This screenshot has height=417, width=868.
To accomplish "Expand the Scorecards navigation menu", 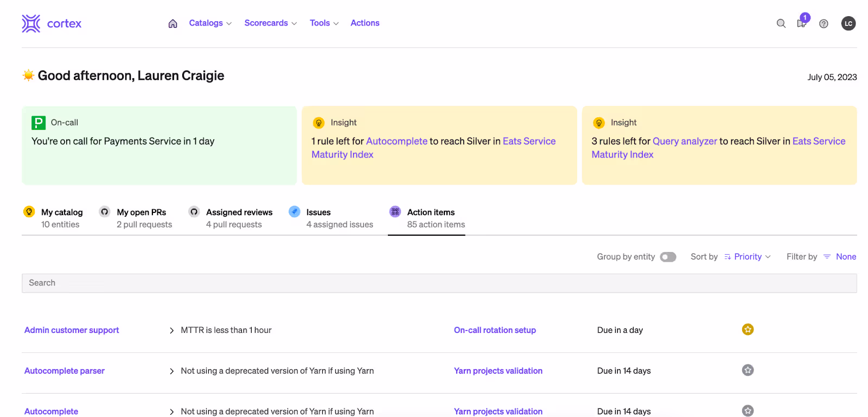I will coord(270,23).
